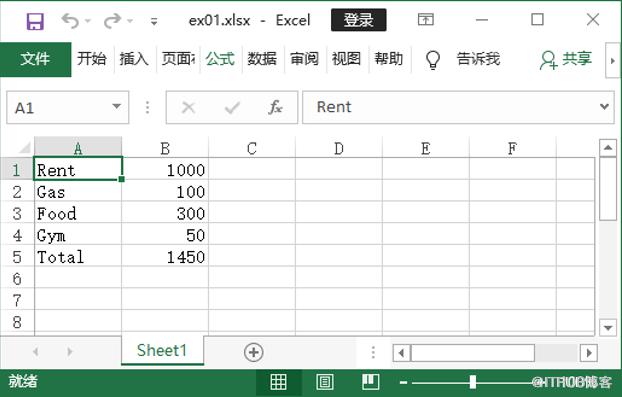Select cell with value 300

pos(165,213)
